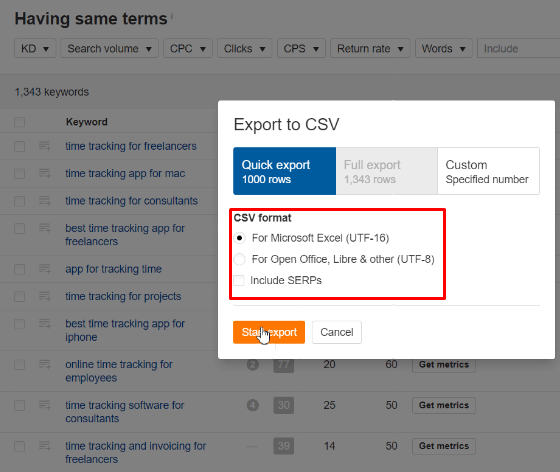Click add-to-list icon for 'time tracking for consultants'

point(45,201)
